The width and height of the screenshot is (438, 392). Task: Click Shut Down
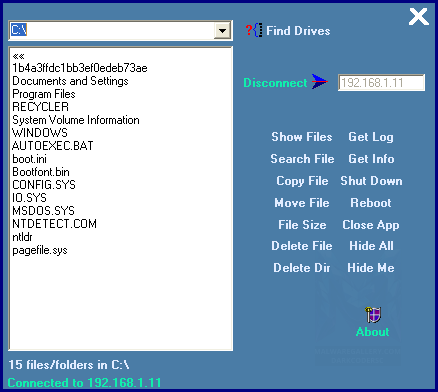[371, 181]
